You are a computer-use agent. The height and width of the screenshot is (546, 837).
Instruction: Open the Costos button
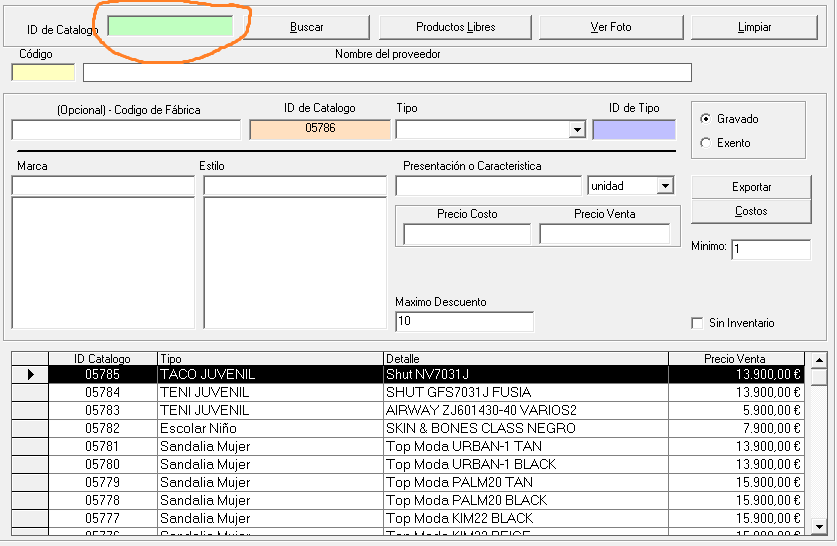751,211
